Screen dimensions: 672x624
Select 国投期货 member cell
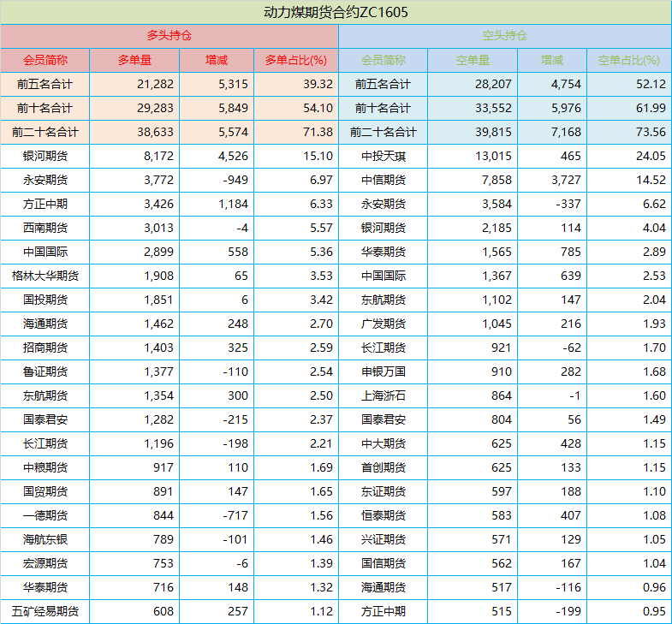[x=45, y=300]
